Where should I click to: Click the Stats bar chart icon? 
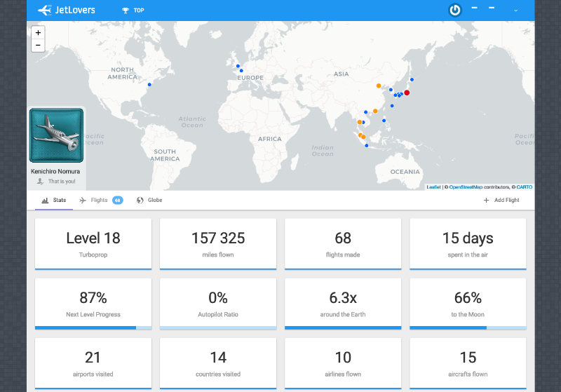pos(45,201)
